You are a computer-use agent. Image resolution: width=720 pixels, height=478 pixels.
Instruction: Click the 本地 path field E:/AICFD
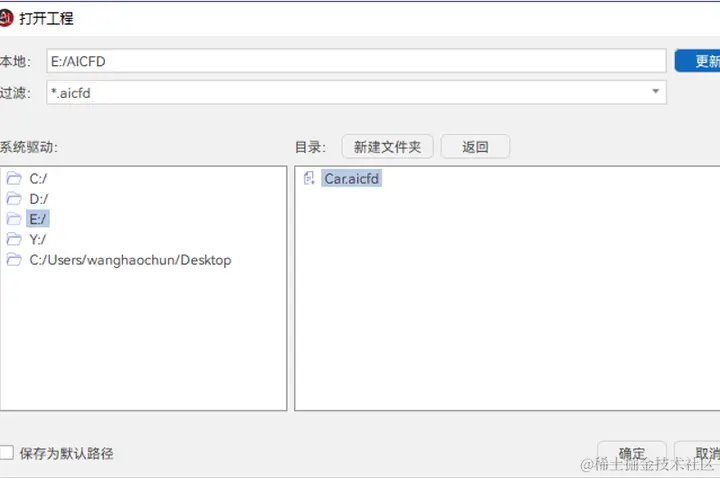click(x=356, y=61)
